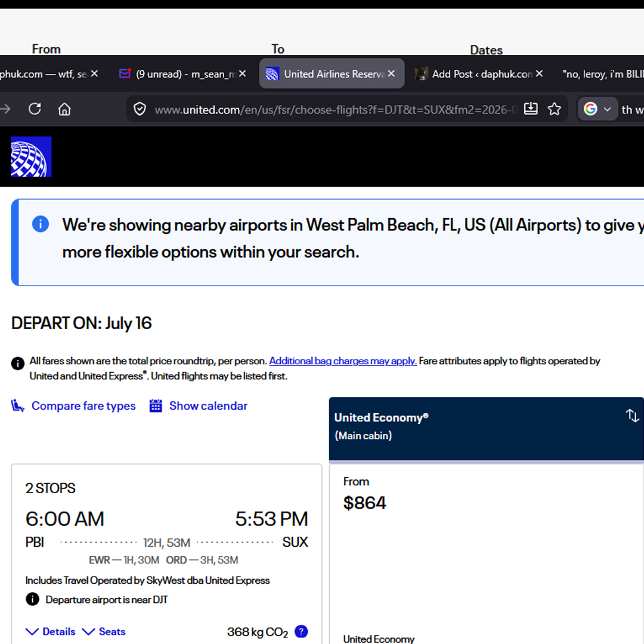This screenshot has height=644, width=644.
Task: Open the Show calendar link
Action: pyautogui.click(x=208, y=406)
